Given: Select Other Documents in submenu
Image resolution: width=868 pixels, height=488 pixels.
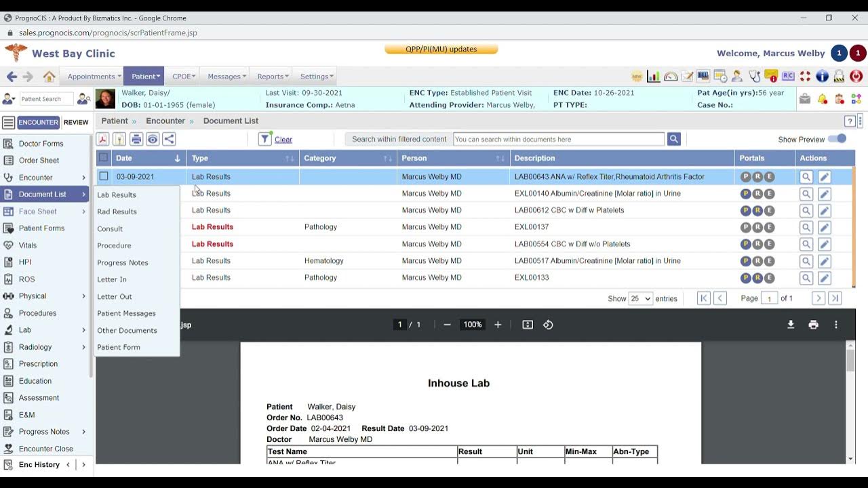Looking at the screenshot, I should (127, 330).
